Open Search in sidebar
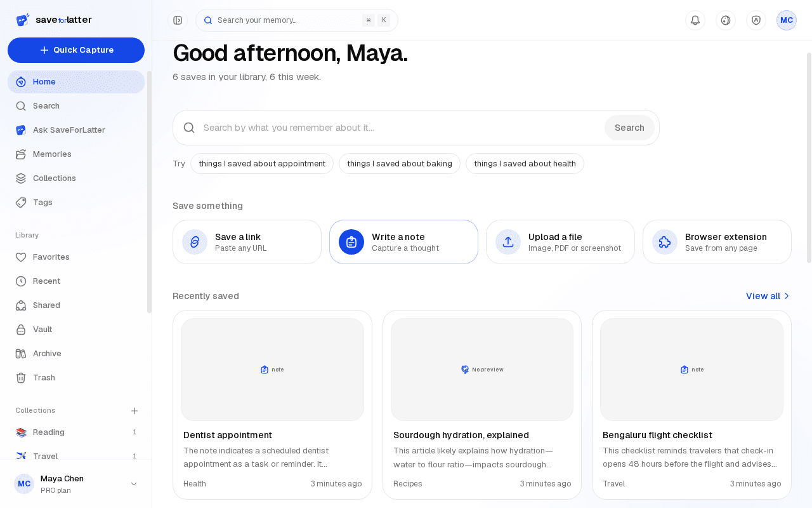Screen dimensions: 812x508 coord(76,106)
